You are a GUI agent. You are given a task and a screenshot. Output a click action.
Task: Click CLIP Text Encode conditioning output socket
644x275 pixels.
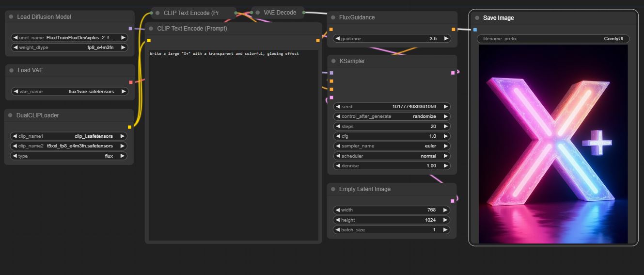click(318, 41)
